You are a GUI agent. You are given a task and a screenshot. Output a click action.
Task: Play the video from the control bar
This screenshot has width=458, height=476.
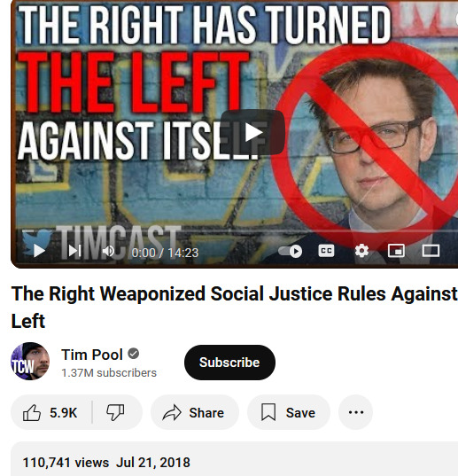[x=39, y=251]
